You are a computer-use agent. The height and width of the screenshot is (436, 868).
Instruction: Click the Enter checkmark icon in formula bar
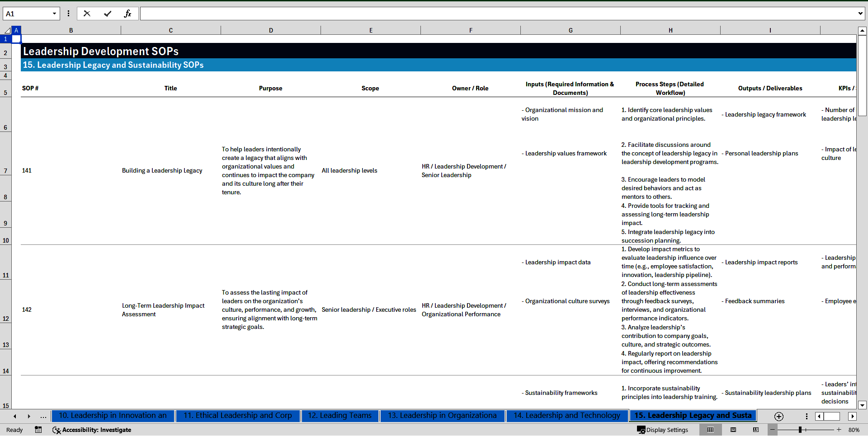point(108,14)
